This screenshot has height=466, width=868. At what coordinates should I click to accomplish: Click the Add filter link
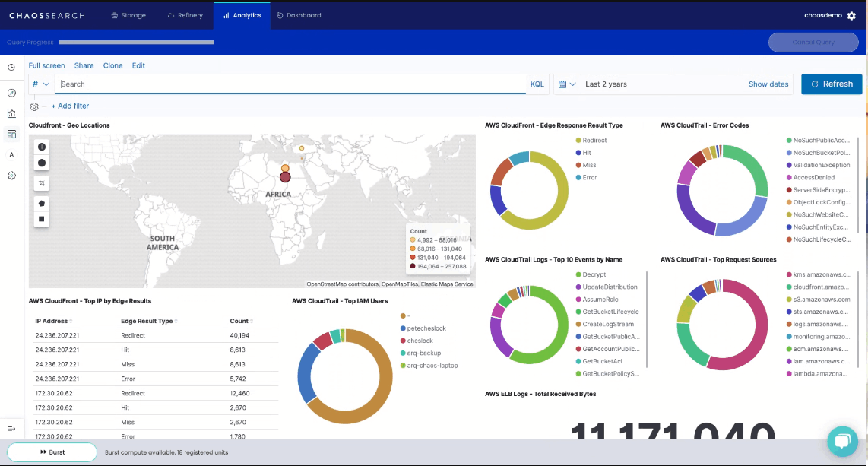pyautogui.click(x=70, y=106)
